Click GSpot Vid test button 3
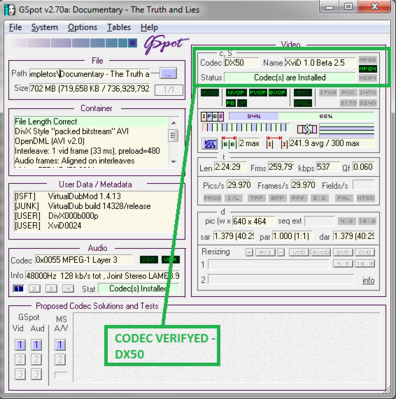This screenshot has width=396, height=399. pyautogui.click(x=20, y=374)
